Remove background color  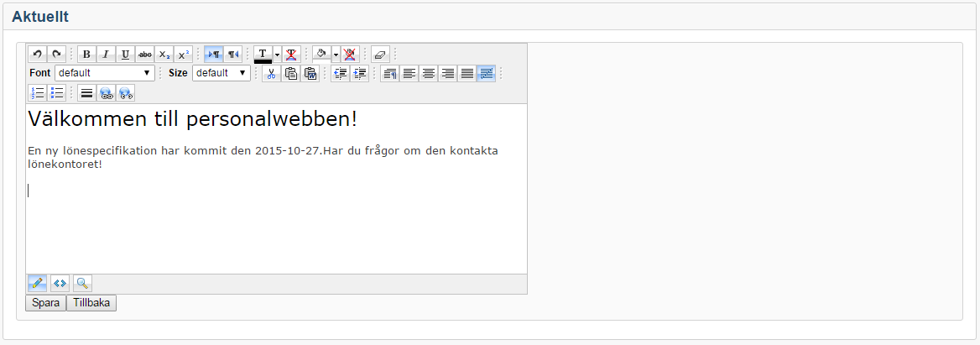tap(351, 54)
